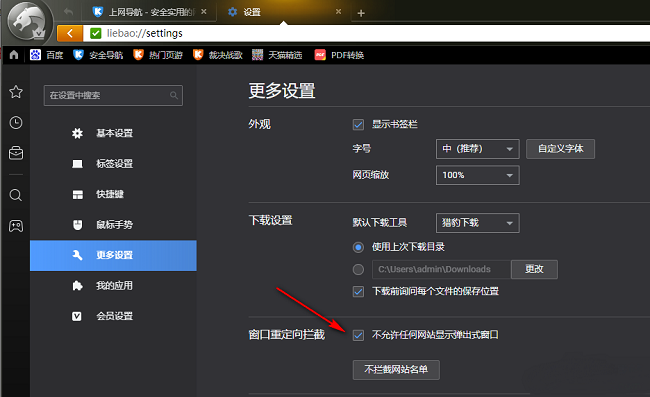Open the briefcase toolbox sidebar icon
The height and width of the screenshot is (397, 650).
[x=16, y=153]
